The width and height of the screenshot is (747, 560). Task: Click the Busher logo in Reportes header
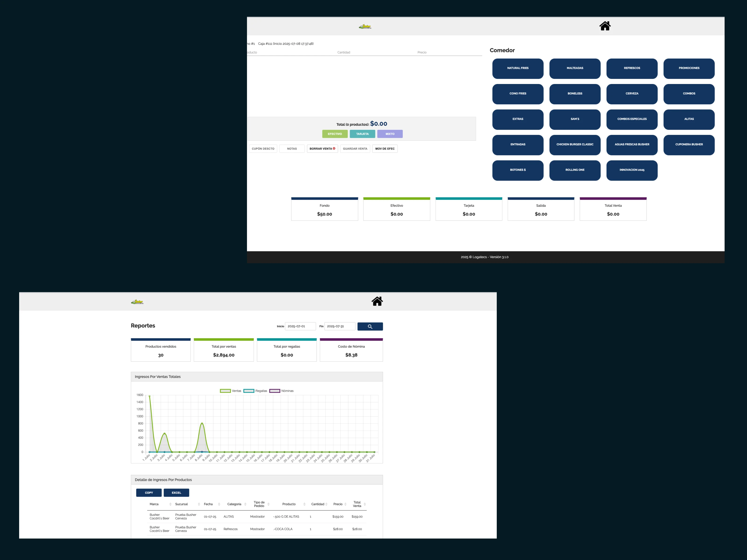coord(137,302)
